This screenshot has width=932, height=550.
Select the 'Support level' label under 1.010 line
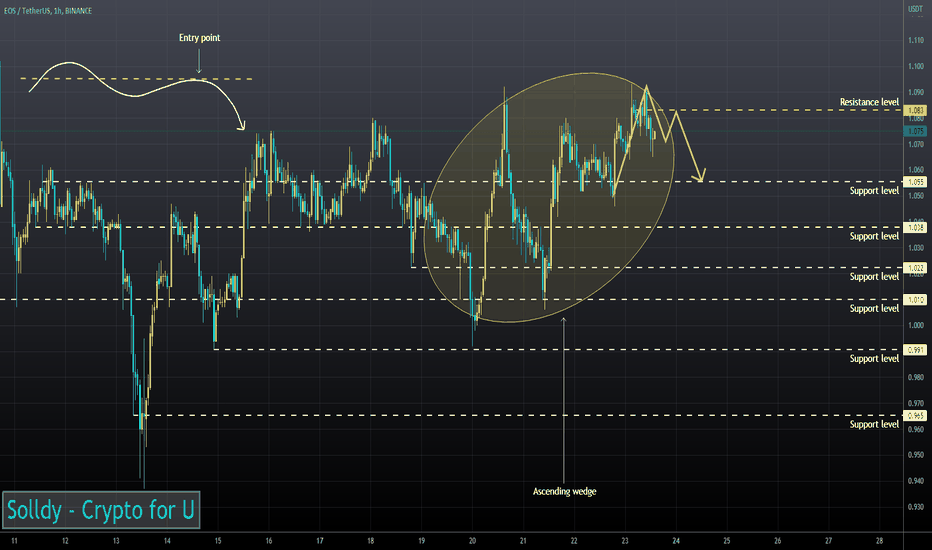point(874,309)
